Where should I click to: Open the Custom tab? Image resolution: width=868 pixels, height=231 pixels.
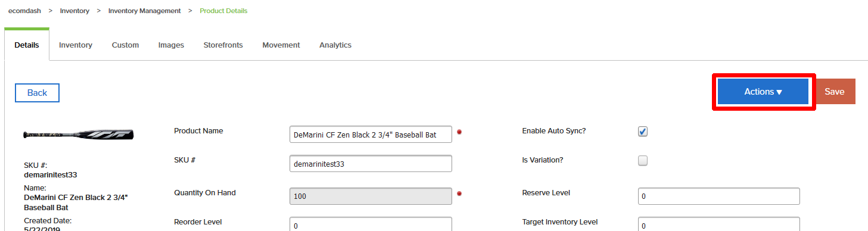point(125,45)
